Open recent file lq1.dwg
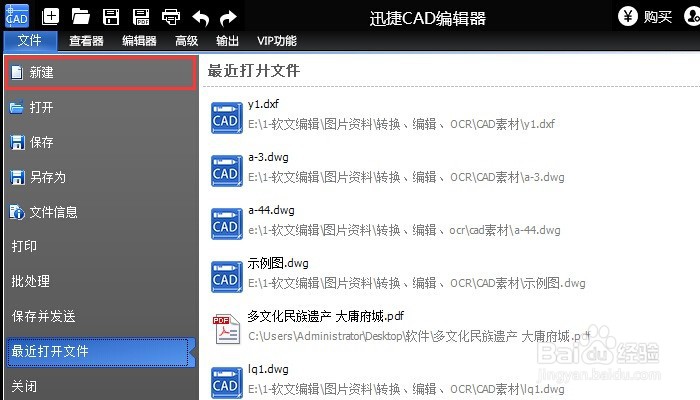Viewport: 700px width, 400px height. click(x=268, y=369)
